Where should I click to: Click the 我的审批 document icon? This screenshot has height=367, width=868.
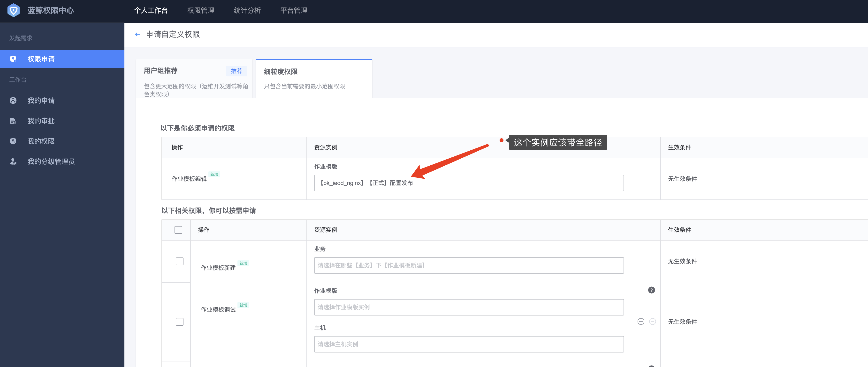(13, 121)
